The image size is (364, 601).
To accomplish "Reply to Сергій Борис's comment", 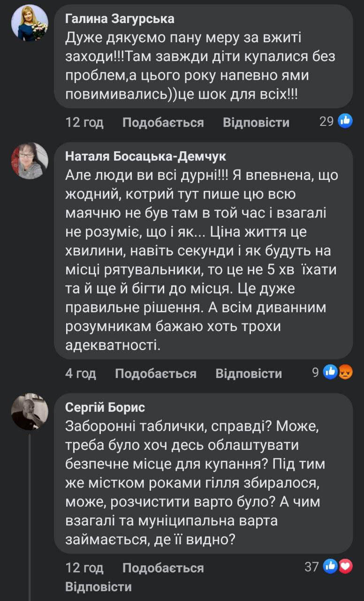I will (99, 586).
